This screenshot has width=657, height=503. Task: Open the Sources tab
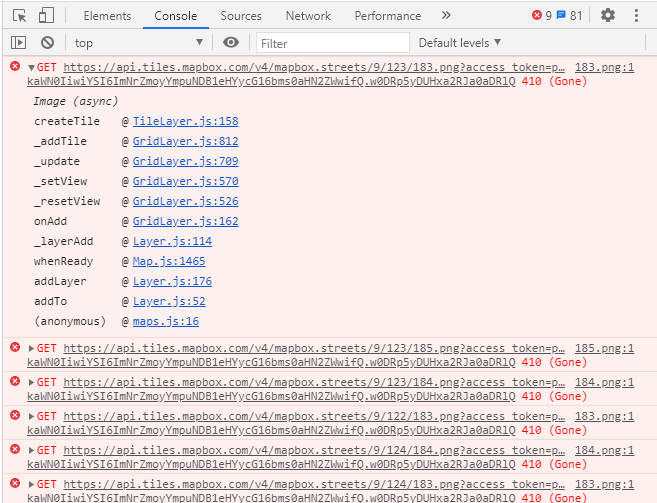[241, 16]
